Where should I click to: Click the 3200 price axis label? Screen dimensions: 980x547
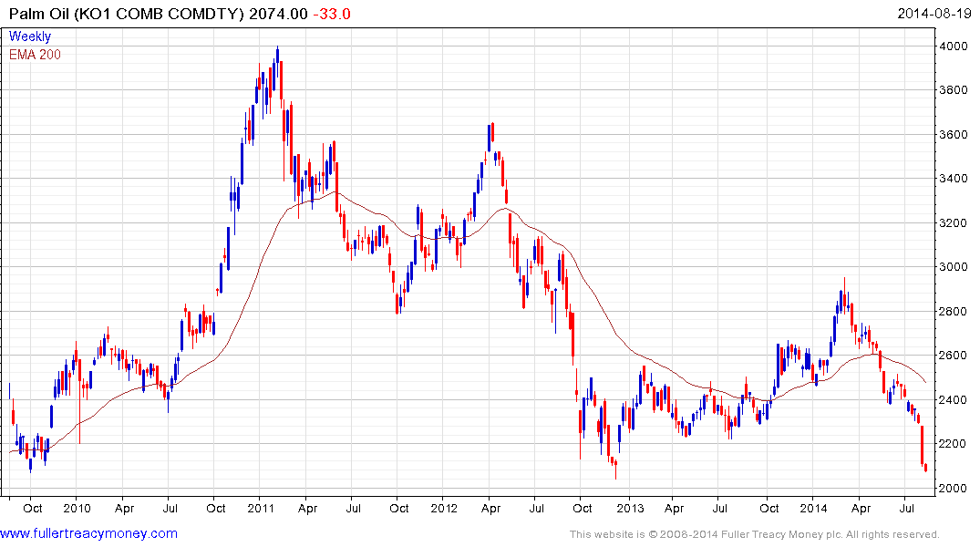coord(954,223)
